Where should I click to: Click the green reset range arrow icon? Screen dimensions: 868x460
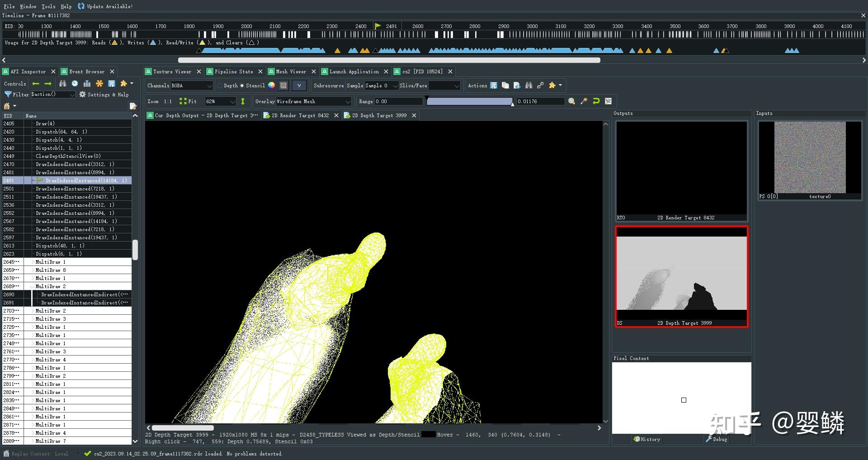pos(596,101)
